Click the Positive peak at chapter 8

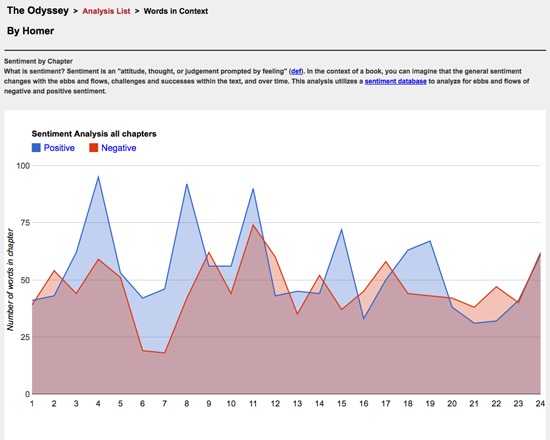tap(187, 184)
